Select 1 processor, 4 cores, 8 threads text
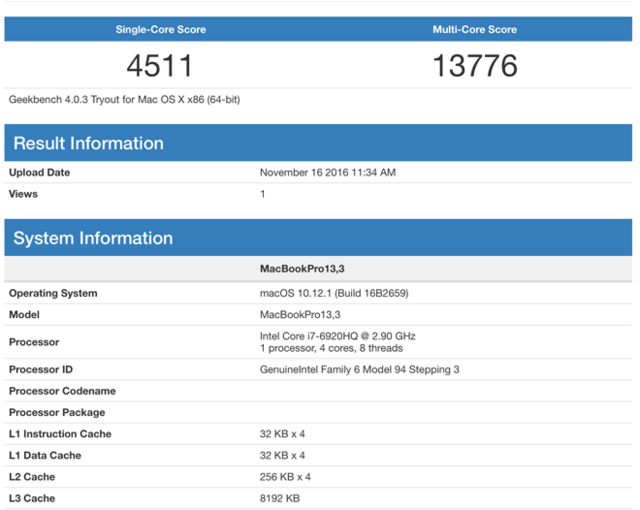 (x=331, y=348)
